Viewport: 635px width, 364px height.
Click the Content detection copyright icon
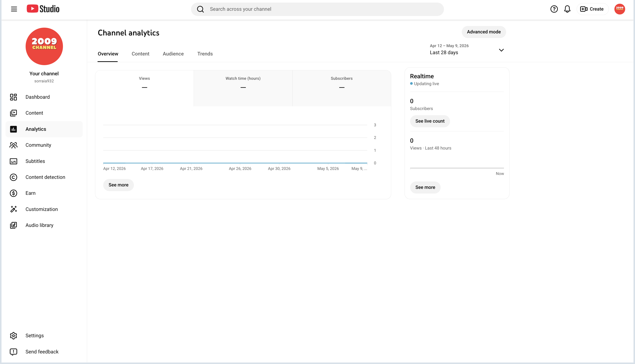(14, 177)
